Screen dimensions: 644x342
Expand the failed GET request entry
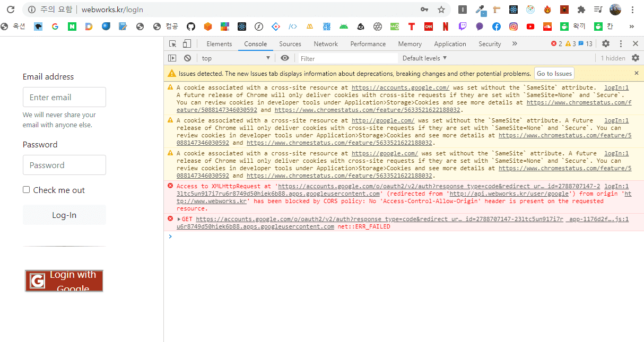click(x=179, y=219)
